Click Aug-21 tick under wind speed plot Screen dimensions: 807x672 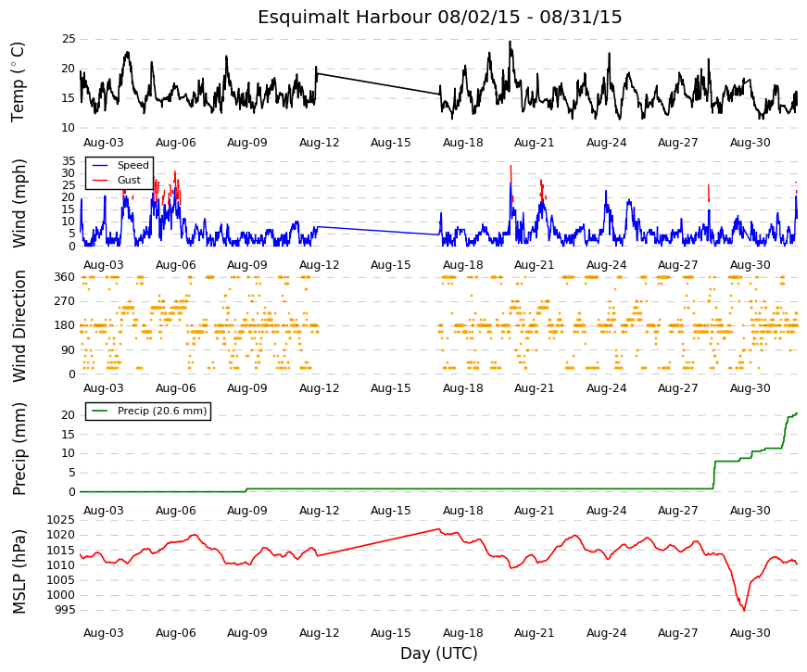tap(535, 265)
